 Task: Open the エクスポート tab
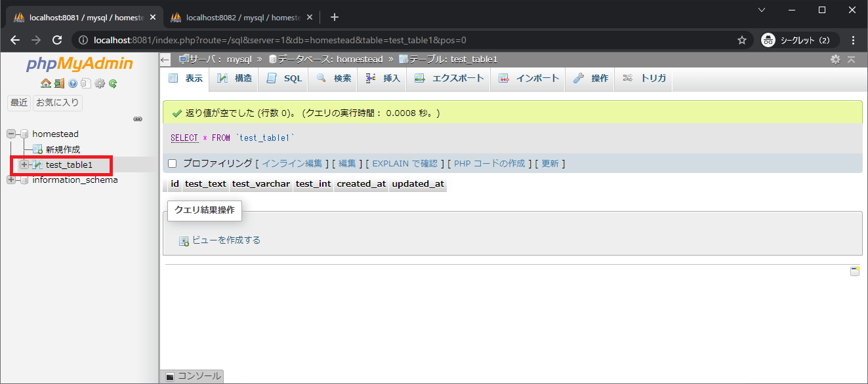(x=449, y=79)
